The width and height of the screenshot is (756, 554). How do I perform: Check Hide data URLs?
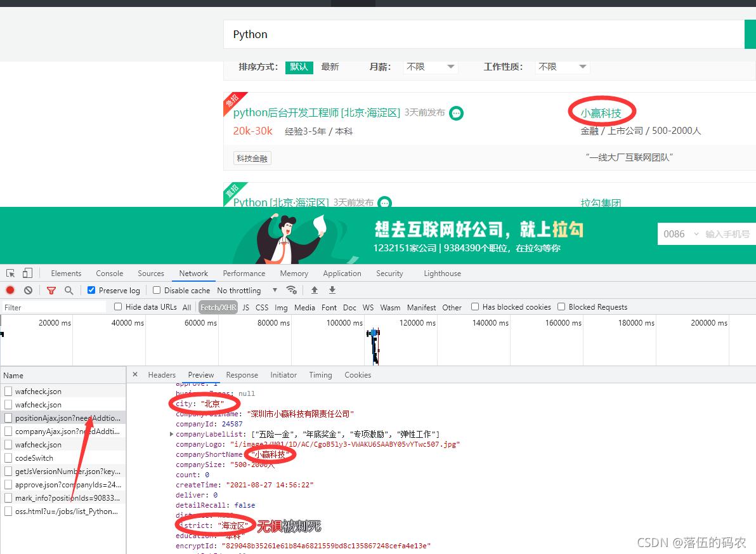click(x=117, y=307)
